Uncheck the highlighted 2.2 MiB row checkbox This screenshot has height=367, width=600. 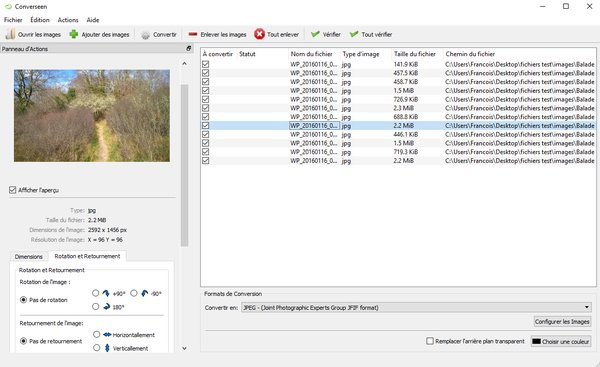pos(205,126)
